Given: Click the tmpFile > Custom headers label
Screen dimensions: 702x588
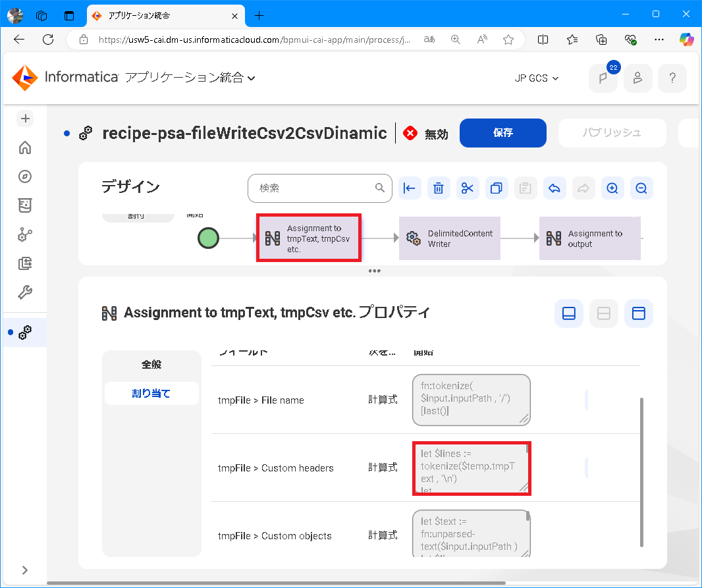Looking at the screenshot, I should pyautogui.click(x=276, y=468).
